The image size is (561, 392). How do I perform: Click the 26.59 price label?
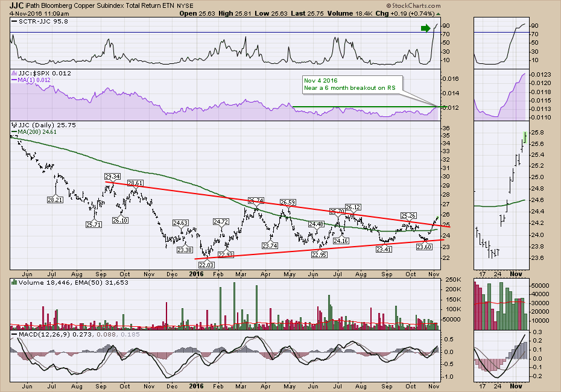288,203
